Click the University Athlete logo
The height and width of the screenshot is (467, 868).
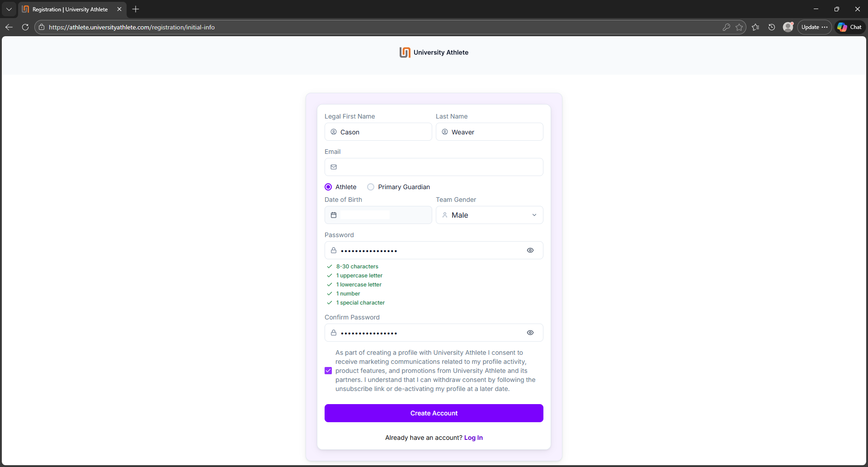click(x=434, y=52)
